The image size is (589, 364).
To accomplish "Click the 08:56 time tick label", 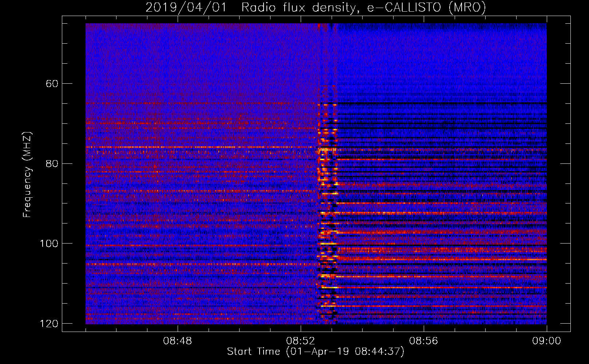I will pos(424,341).
